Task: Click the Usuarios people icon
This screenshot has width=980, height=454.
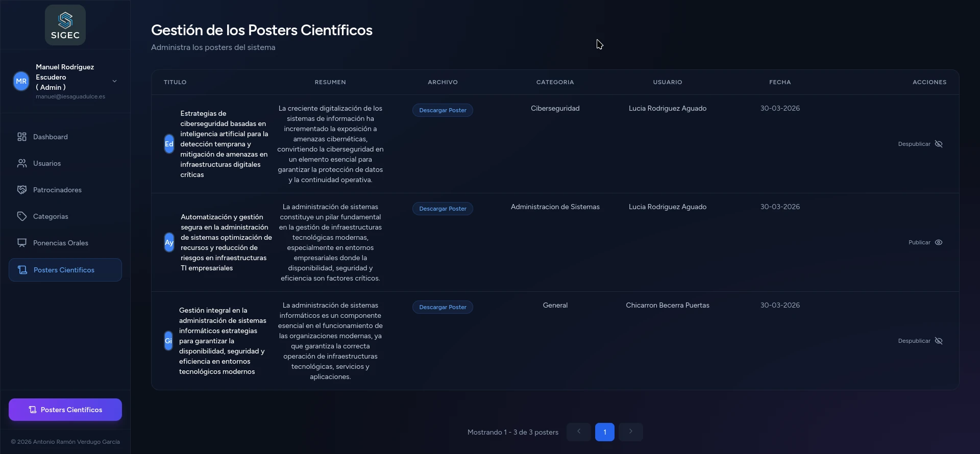Action: click(22, 163)
